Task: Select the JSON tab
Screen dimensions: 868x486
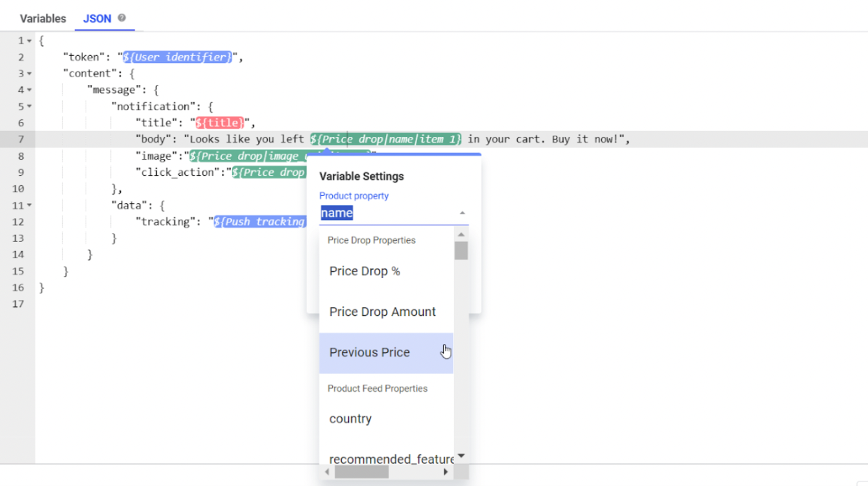Action: coord(97,19)
